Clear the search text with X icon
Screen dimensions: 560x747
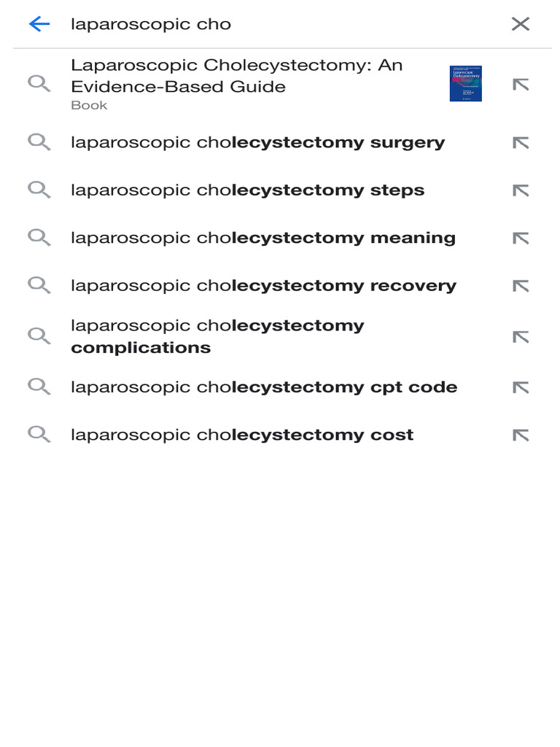520,24
